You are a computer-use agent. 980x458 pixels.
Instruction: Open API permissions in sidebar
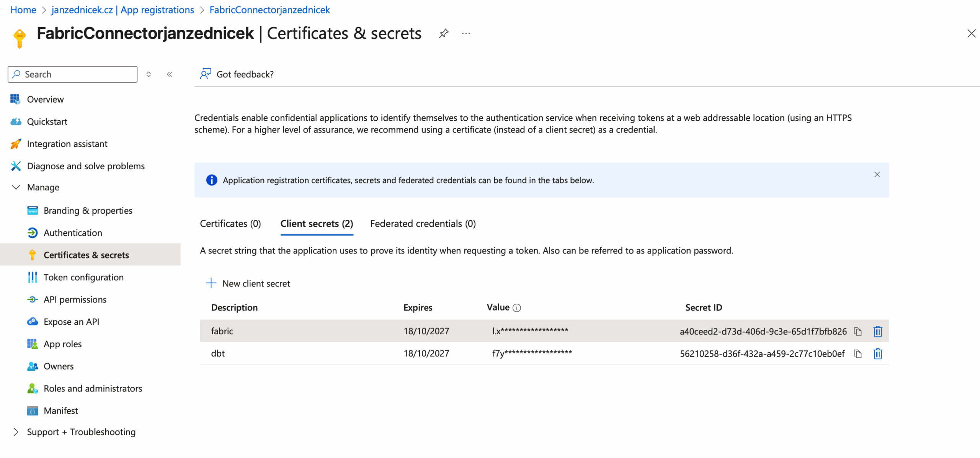[x=75, y=299]
